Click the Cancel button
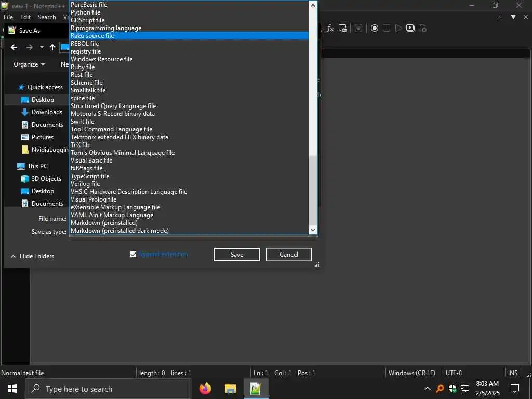Image resolution: width=532 pixels, height=399 pixels. tap(289, 255)
